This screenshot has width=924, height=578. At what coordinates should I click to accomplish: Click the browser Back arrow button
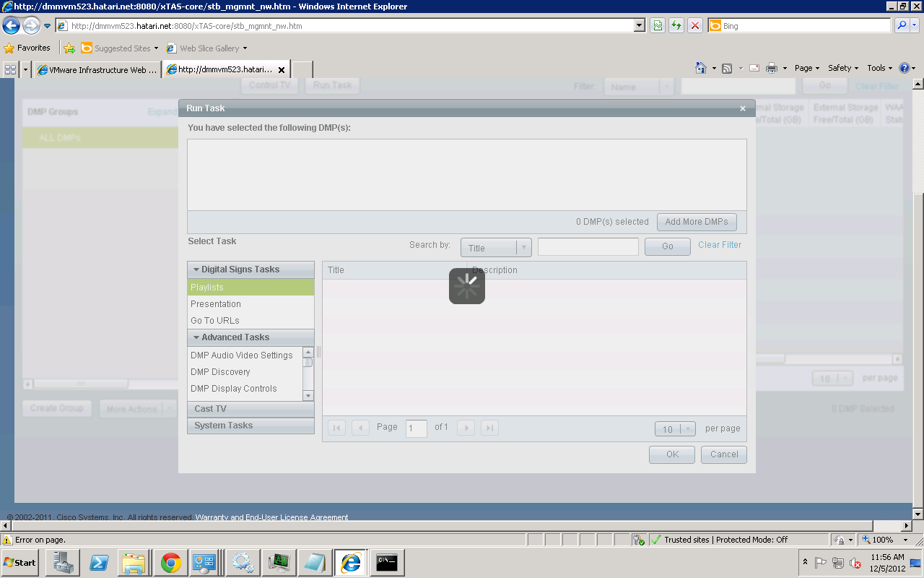pos(11,26)
